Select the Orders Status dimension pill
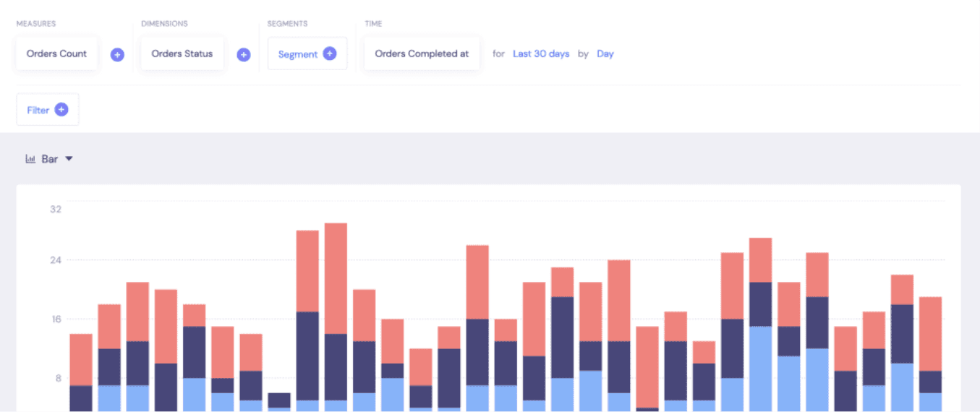This screenshot has height=412, width=980. coord(182,53)
